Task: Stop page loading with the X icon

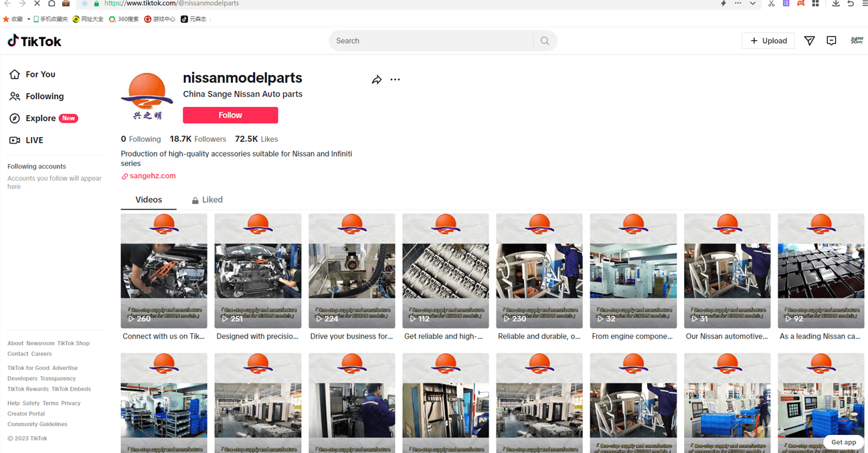Action: (x=37, y=3)
